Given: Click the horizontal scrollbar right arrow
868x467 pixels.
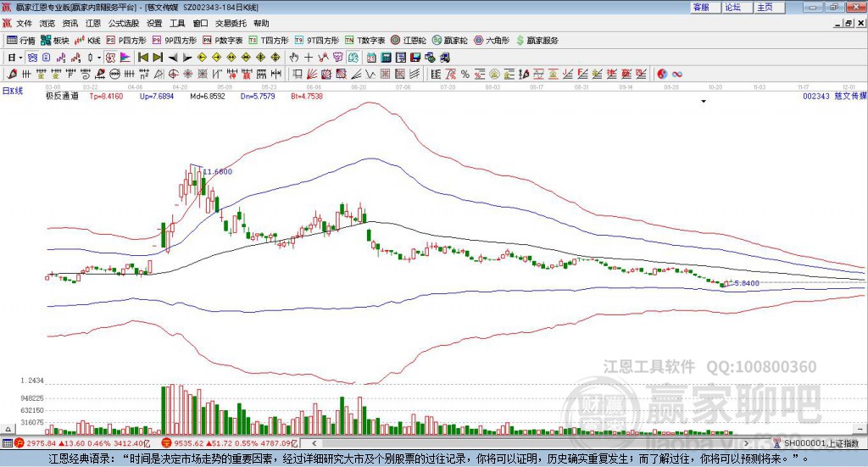Looking at the screenshot, I should (746, 443).
